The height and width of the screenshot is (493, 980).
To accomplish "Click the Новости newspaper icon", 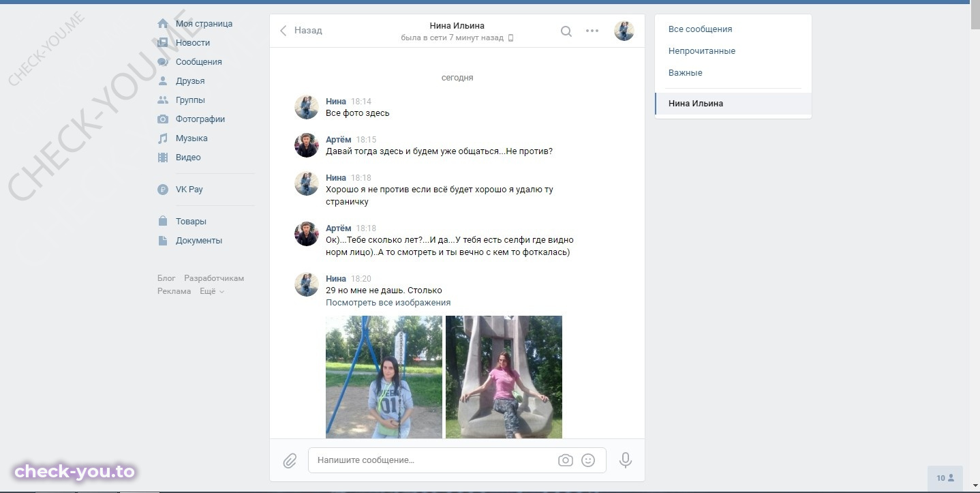I will [163, 43].
